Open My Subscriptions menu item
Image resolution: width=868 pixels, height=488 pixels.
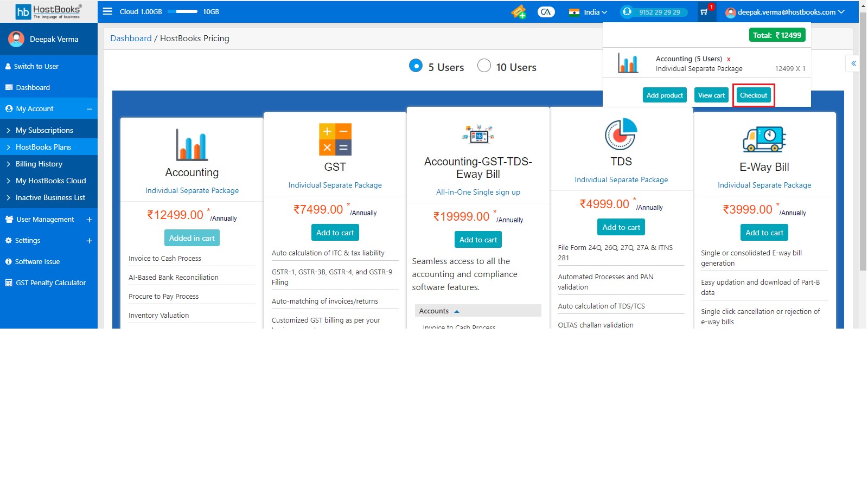point(49,130)
